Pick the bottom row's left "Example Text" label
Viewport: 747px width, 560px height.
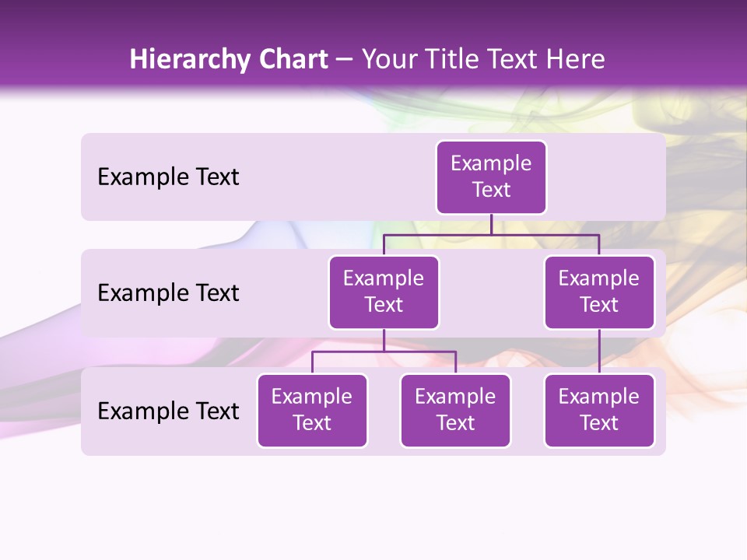click(168, 411)
